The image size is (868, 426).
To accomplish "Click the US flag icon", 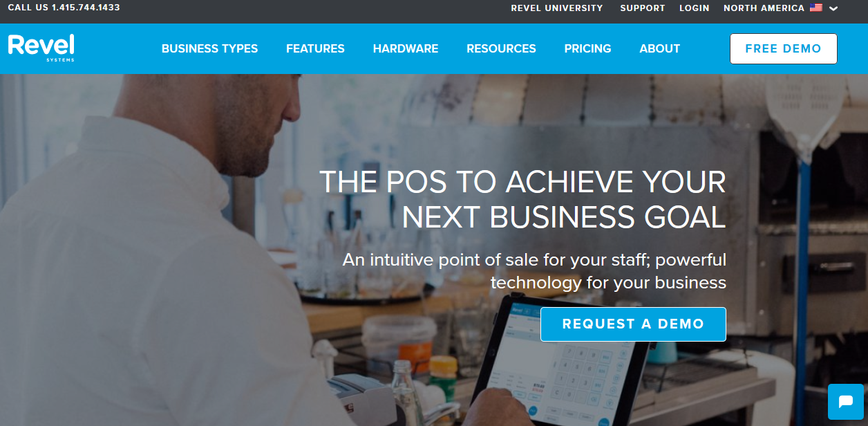I will (816, 8).
